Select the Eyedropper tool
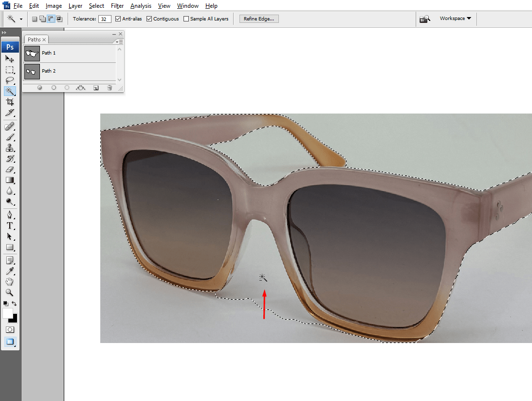532x401 pixels. [10, 271]
